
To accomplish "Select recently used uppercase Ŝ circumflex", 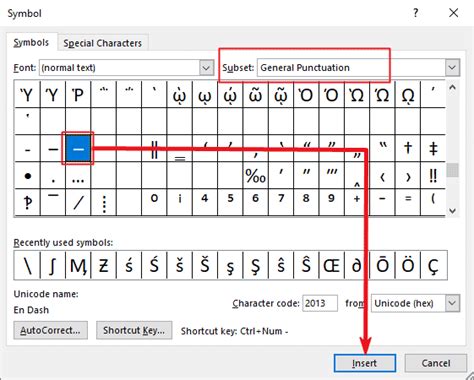I will (x=306, y=266).
